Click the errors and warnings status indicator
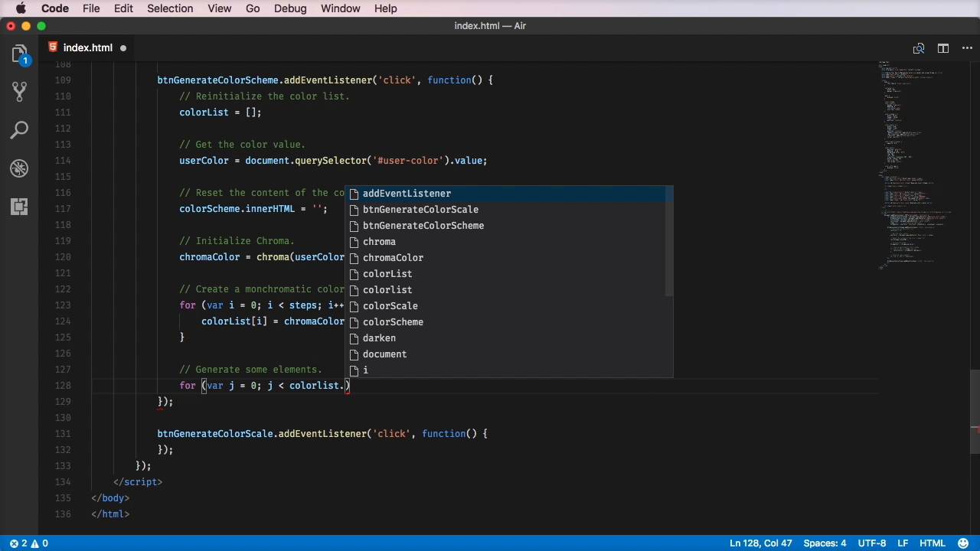Viewport: 980px width, 551px height. pos(29,543)
